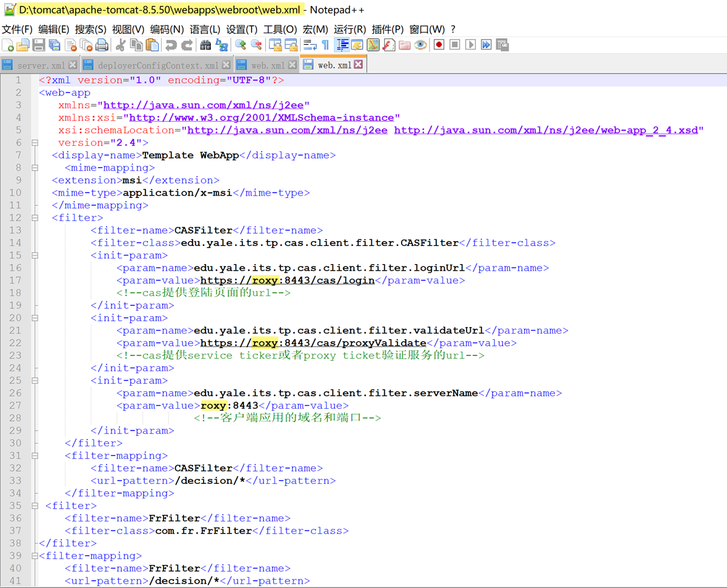This screenshot has width=727, height=588.
Task: Switch to the deployerConfigContext.xml tab
Action: pyautogui.click(x=158, y=65)
